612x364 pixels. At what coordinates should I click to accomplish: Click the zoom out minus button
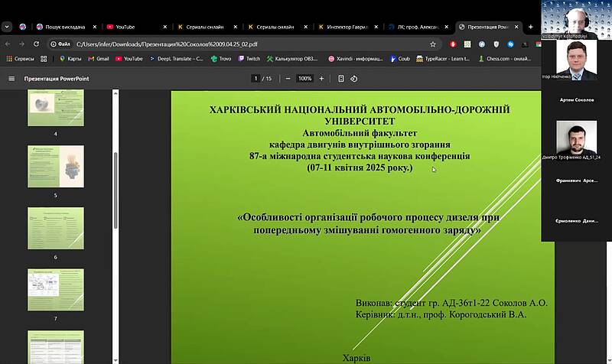click(288, 79)
